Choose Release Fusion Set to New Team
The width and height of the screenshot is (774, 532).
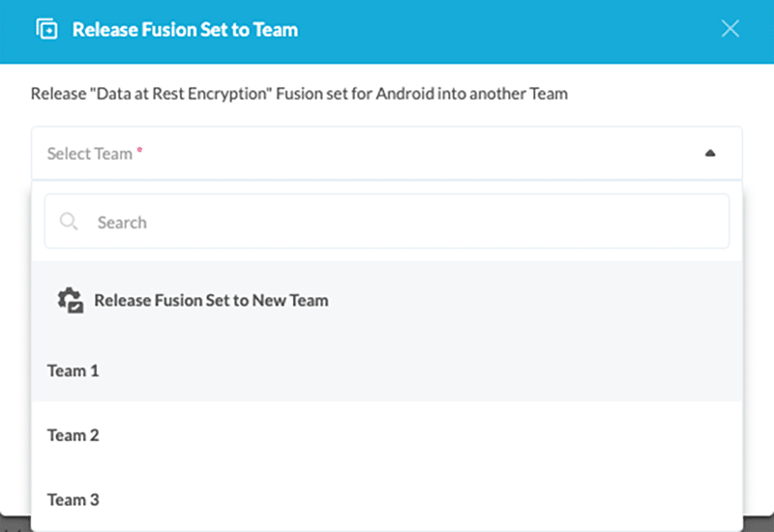(x=211, y=300)
